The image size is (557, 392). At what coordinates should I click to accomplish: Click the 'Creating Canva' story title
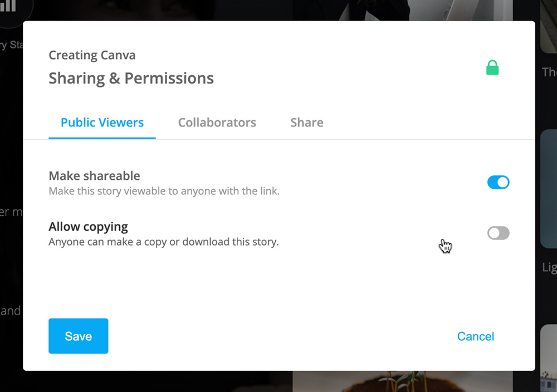pyautogui.click(x=92, y=55)
